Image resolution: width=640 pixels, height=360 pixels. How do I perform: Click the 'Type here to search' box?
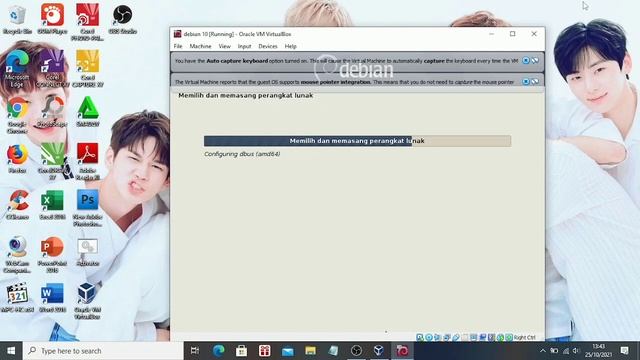point(103,351)
